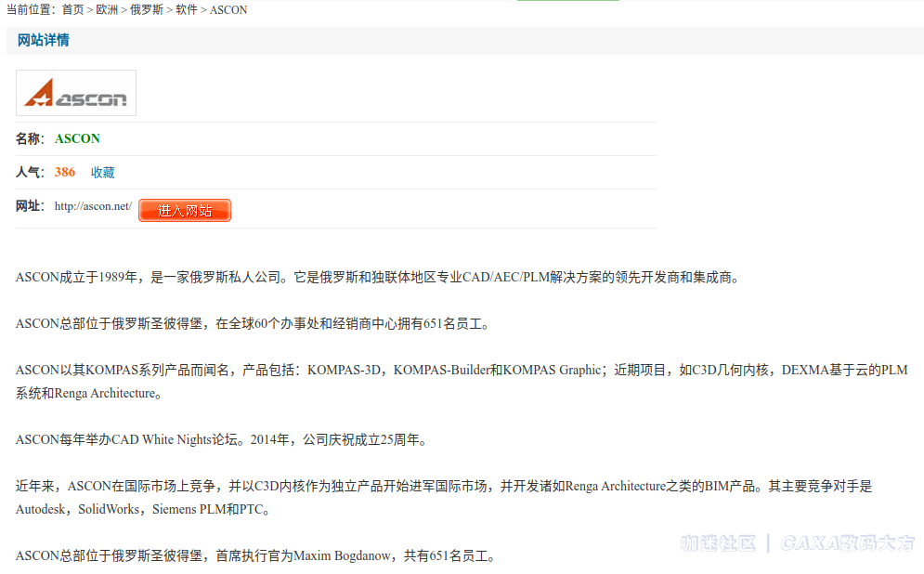
Task: Click the 网址 label
Action: (x=30, y=205)
